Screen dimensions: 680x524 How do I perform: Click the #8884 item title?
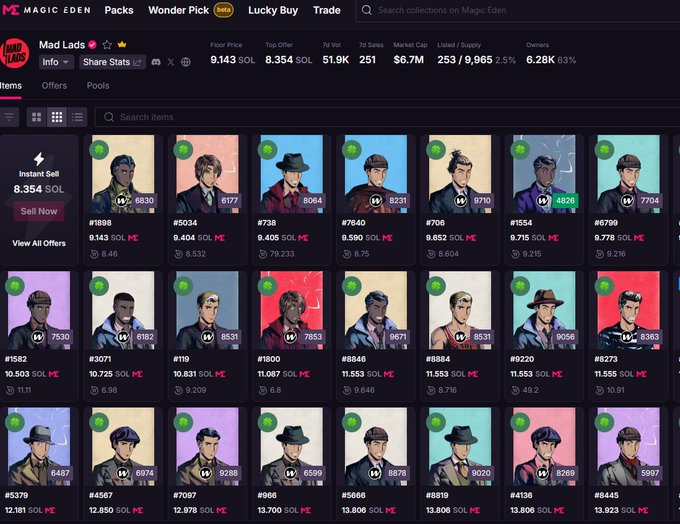pyautogui.click(x=438, y=359)
